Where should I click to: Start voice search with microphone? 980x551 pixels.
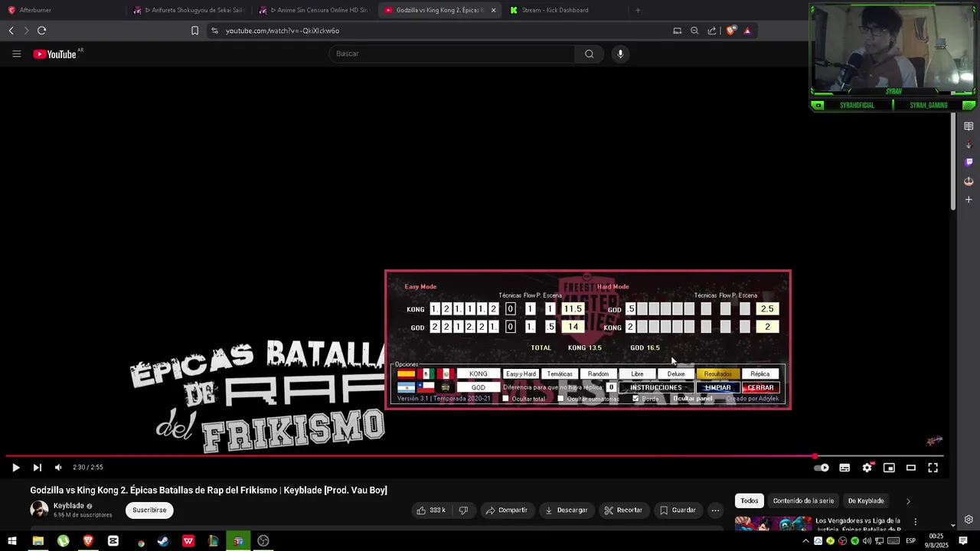click(620, 54)
